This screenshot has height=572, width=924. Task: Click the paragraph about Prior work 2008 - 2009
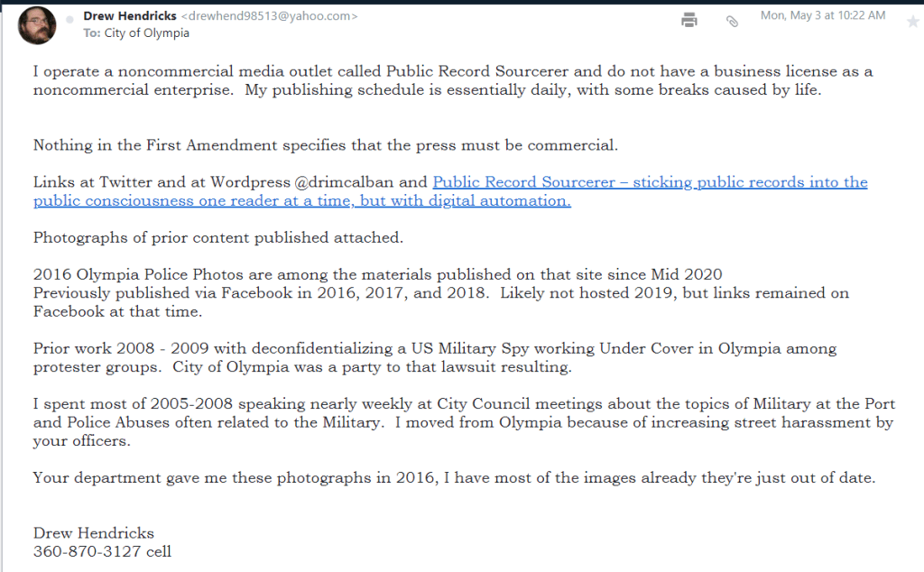click(x=433, y=348)
